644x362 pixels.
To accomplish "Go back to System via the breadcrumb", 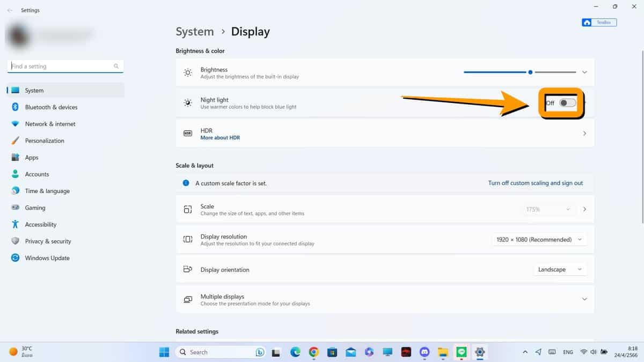I will coord(195,32).
